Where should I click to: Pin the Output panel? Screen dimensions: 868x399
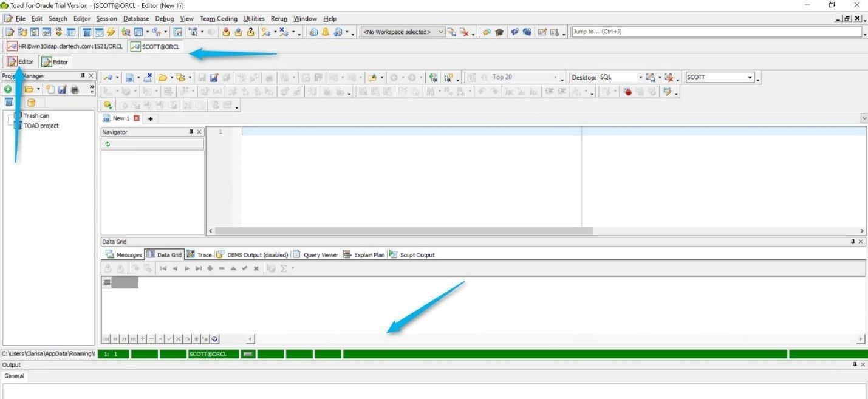pyautogui.click(x=855, y=364)
